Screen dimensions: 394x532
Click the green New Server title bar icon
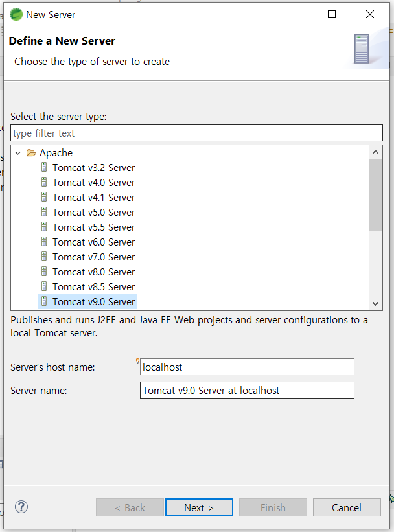[16, 15]
